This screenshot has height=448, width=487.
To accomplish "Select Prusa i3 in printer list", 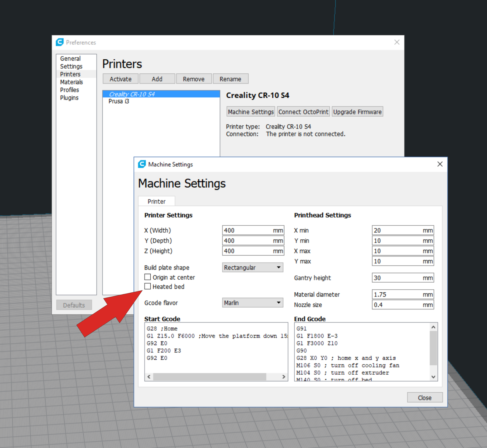I will [x=161, y=101].
